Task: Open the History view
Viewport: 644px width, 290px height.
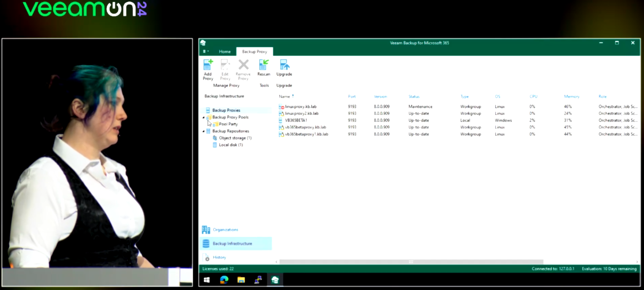Action: coord(236,257)
